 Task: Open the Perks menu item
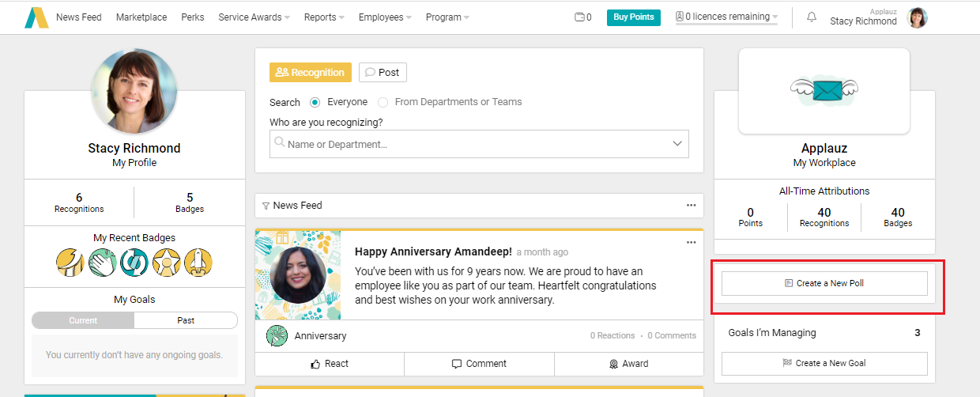point(192,17)
